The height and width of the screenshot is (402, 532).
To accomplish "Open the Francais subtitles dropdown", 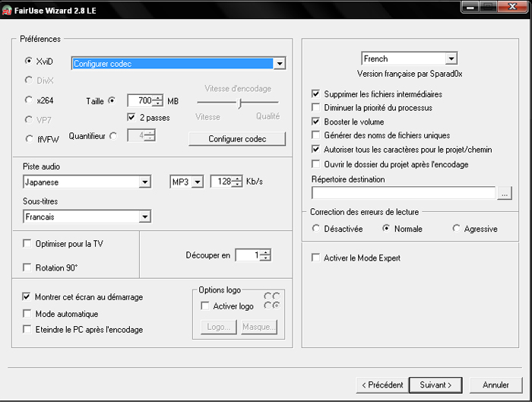I will pyautogui.click(x=145, y=217).
